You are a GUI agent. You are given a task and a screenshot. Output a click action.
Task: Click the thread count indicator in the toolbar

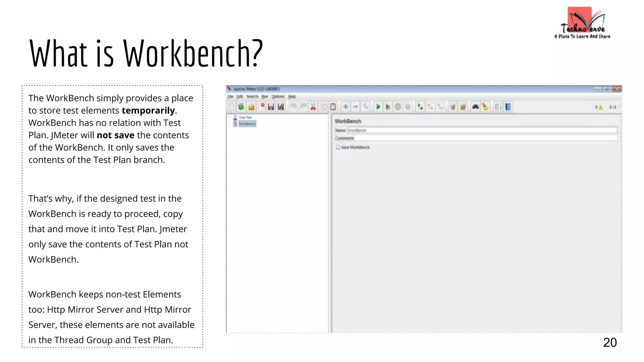[x=613, y=107]
